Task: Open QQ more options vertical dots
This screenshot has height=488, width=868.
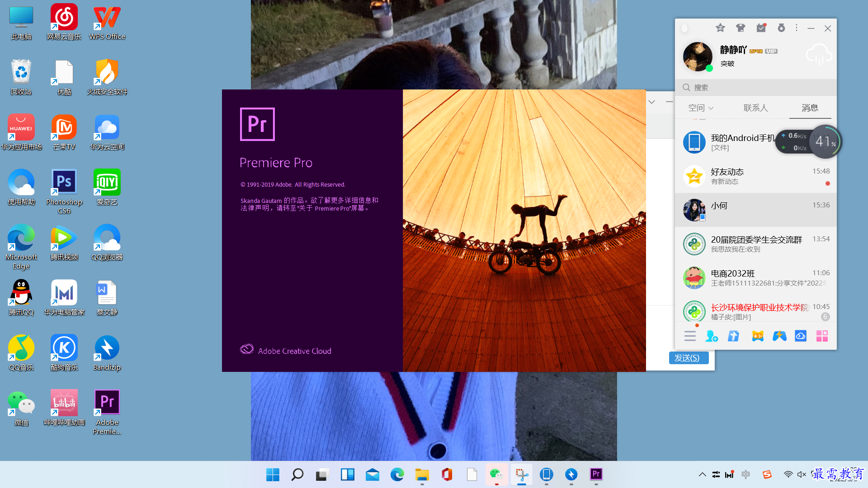Action: pos(797,28)
